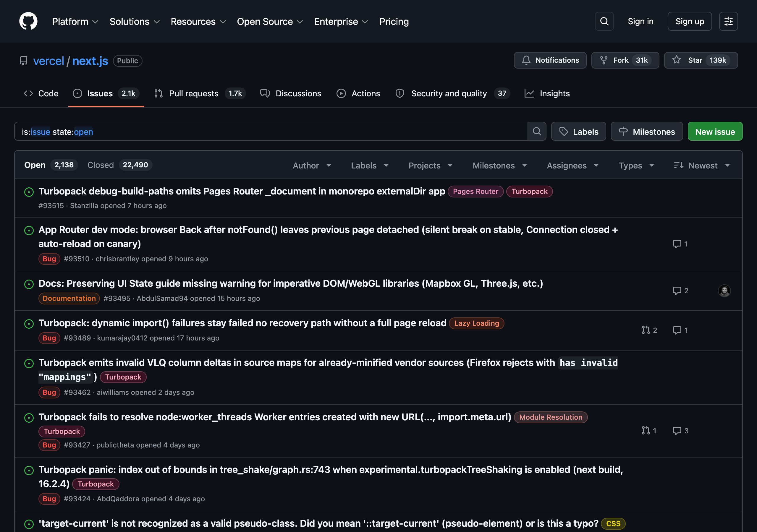
Task: Star the repository
Action: pyautogui.click(x=701, y=60)
